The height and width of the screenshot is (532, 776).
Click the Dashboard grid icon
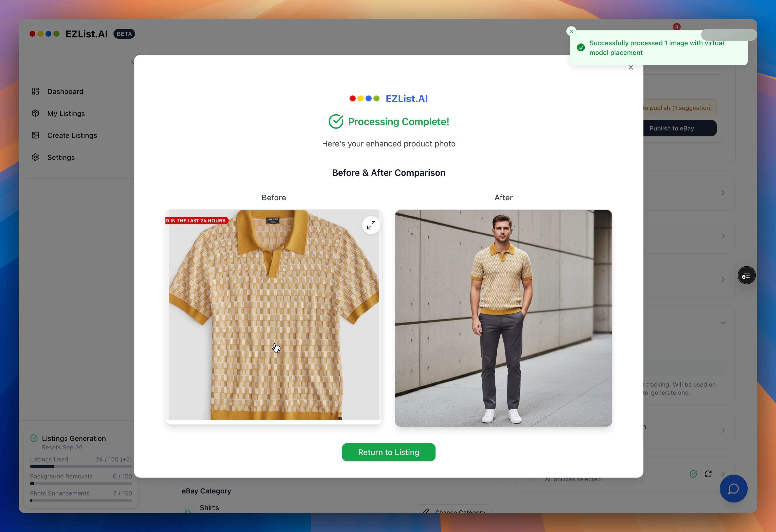35,91
